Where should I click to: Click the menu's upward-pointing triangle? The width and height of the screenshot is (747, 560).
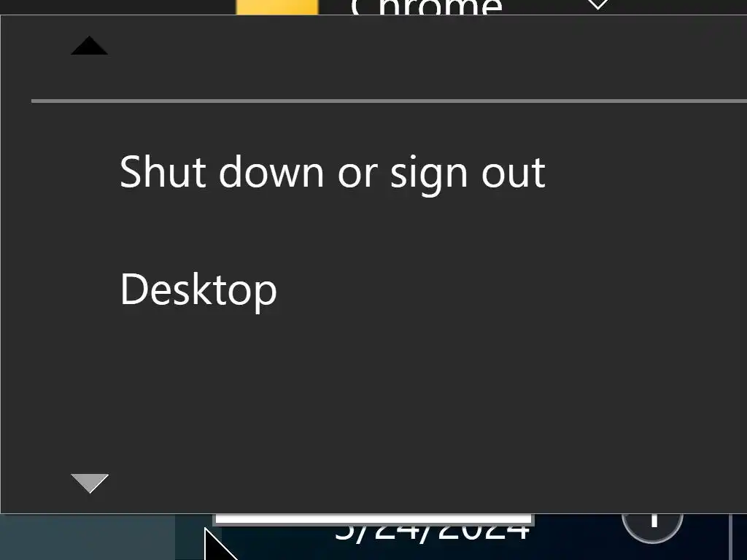point(89,45)
